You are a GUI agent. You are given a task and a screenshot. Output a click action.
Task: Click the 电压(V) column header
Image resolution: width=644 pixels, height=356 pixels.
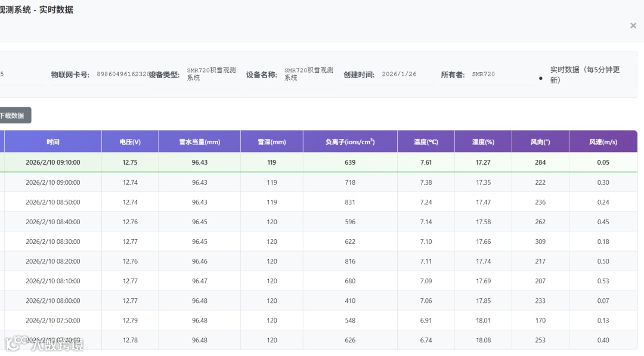pyautogui.click(x=130, y=142)
